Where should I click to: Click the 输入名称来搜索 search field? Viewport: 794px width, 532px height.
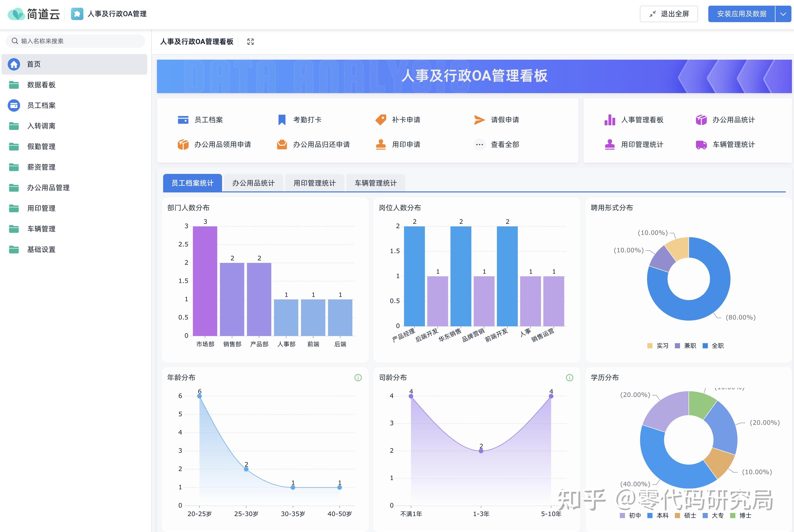click(75, 41)
